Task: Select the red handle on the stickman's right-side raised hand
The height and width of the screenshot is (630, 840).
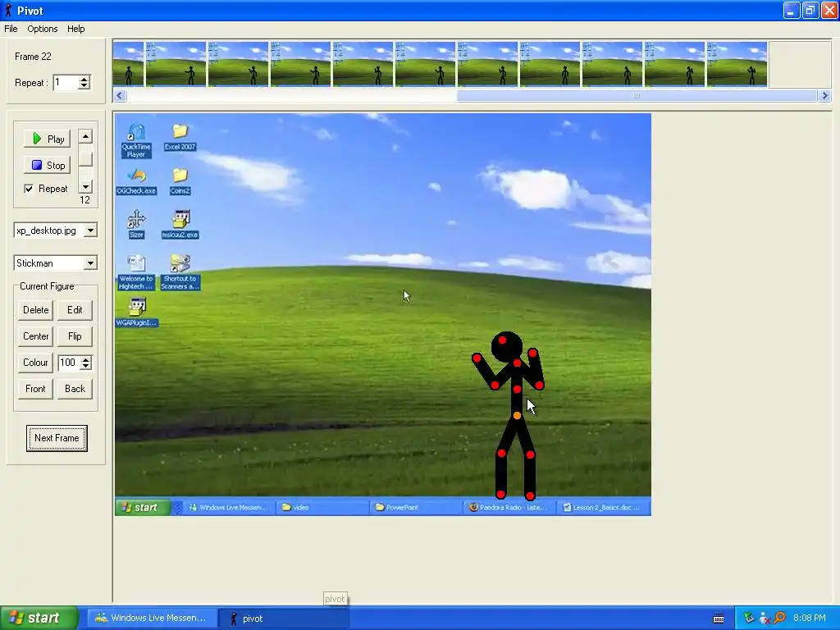Action: coord(532,353)
